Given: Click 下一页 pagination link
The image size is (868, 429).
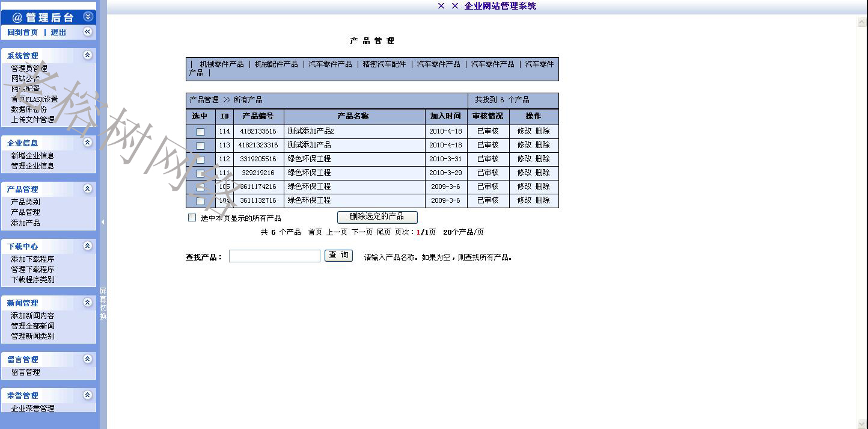Looking at the screenshot, I should 362,232.
